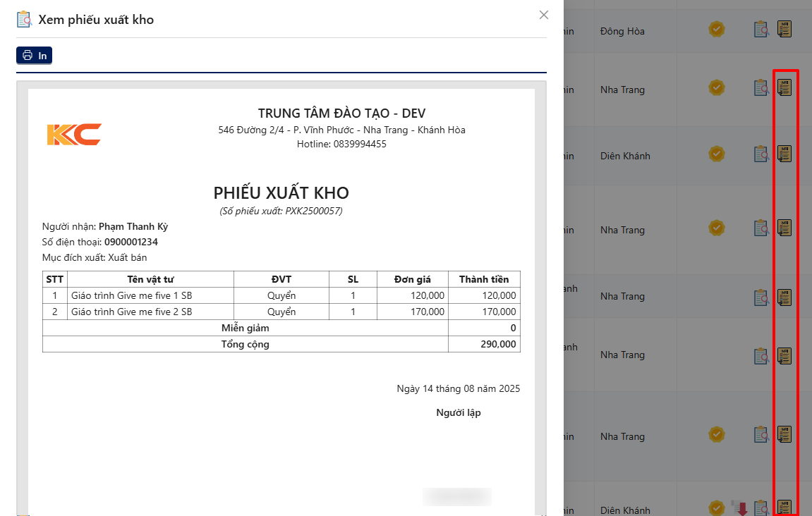Click the red download arrow on the bottom Diên Khánh row

739,507
